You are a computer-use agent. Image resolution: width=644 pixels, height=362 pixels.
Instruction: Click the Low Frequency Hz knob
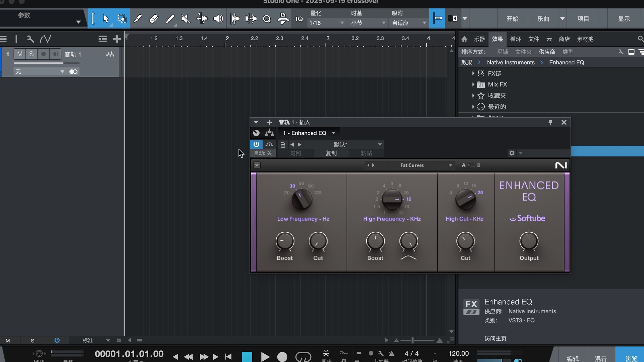302,199
